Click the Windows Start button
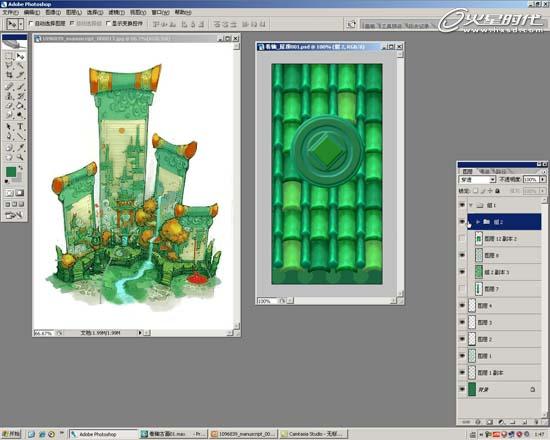The height and width of the screenshot is (440, 550). click(11, 434)
